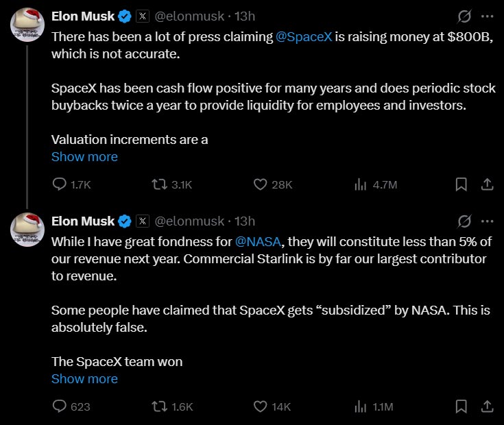Like the NASA tweet with 14K likes
Image resolution: width=504 pixels, height=425 pixels.
click(x=261, y=406)
